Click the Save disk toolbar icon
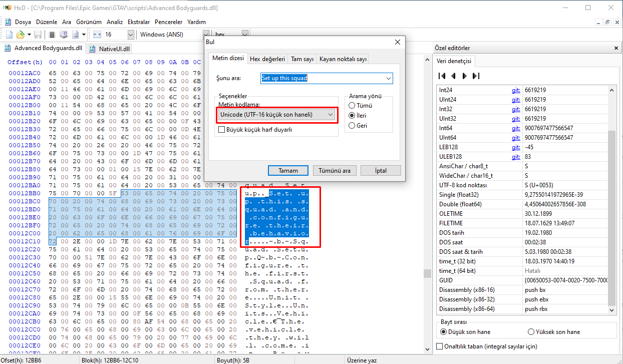 click(38, 35)
